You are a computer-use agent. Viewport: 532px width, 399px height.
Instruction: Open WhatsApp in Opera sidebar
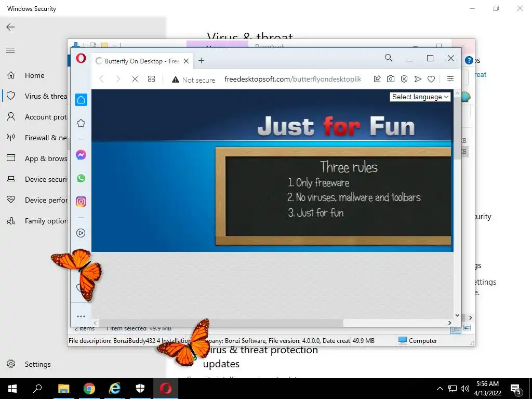tap(81, 178)
